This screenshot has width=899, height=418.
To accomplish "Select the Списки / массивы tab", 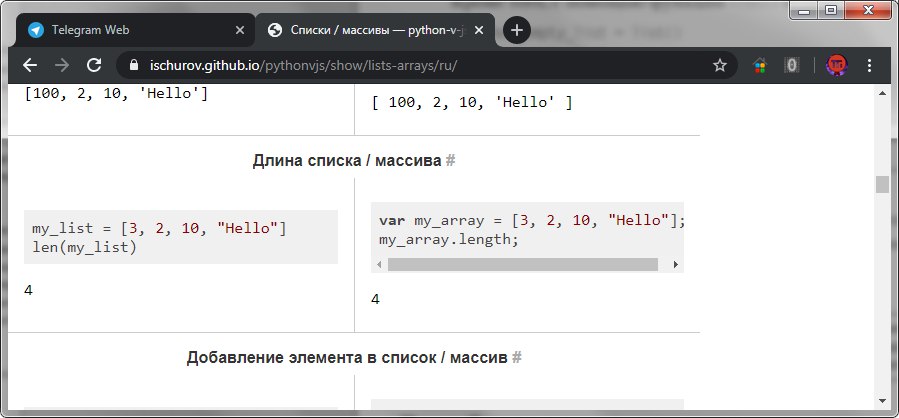I will [x=375, y=30].
